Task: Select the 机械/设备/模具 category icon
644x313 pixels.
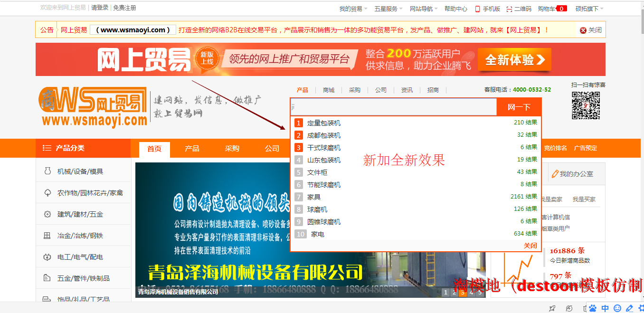Action: point(47,171)
